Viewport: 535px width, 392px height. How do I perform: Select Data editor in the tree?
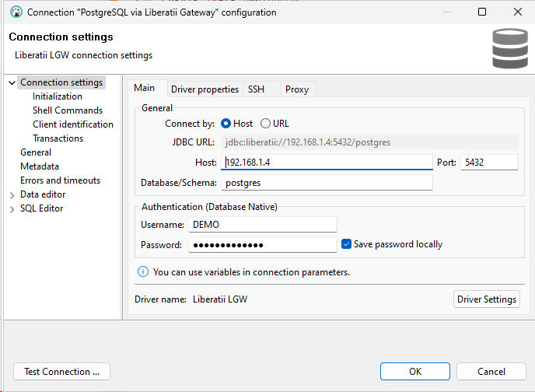point(43,194)
